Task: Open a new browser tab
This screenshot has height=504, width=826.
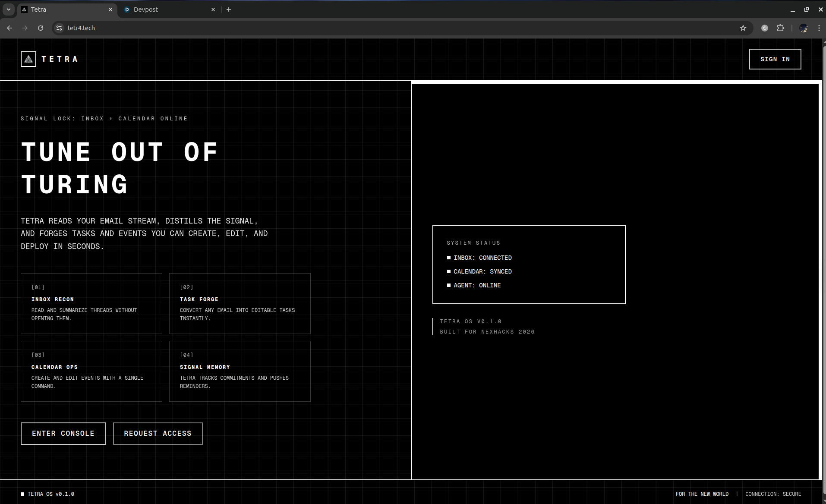Action: click(x=229, y=9)
